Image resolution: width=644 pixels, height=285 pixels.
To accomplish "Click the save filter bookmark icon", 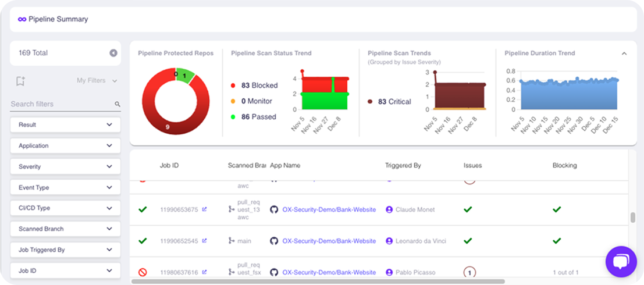I will [20, 81].
